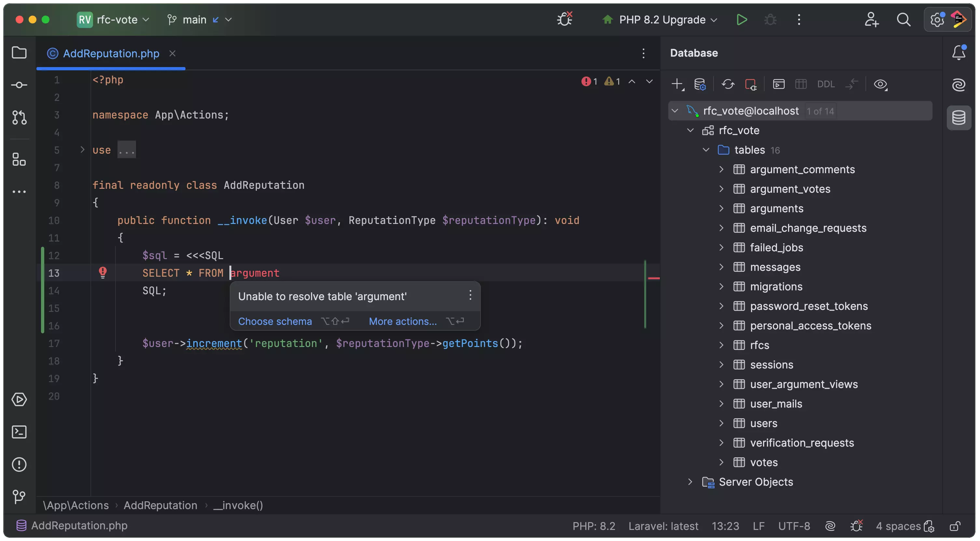Open the Problems tool window
The image size is (980, 541).
(x=19, y=464)
